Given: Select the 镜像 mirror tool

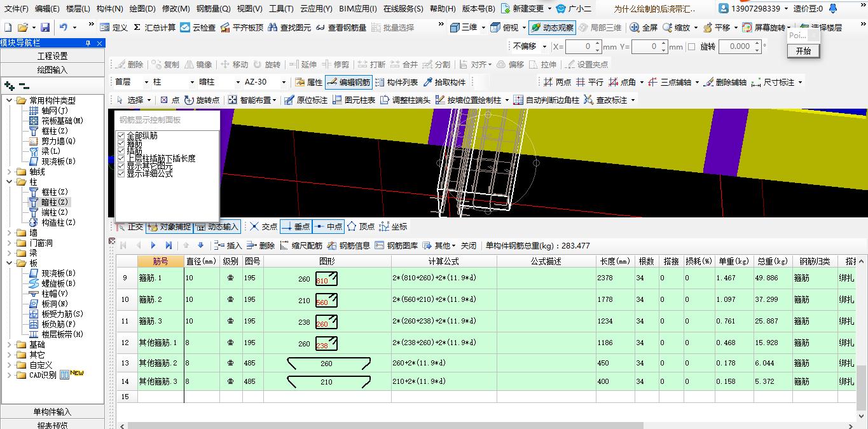Looking at the screenshot, I should 198,65.
